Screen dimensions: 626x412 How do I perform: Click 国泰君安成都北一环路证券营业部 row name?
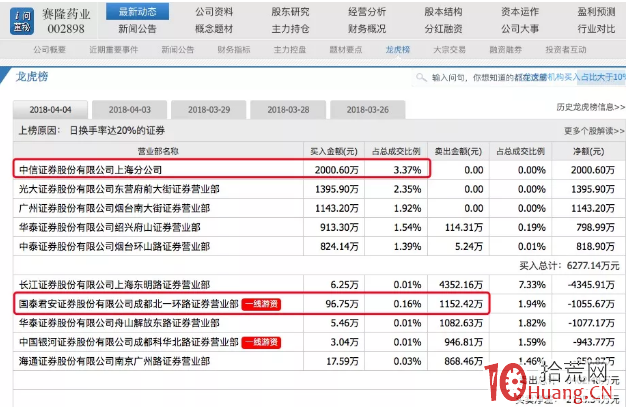click(129, 304)
